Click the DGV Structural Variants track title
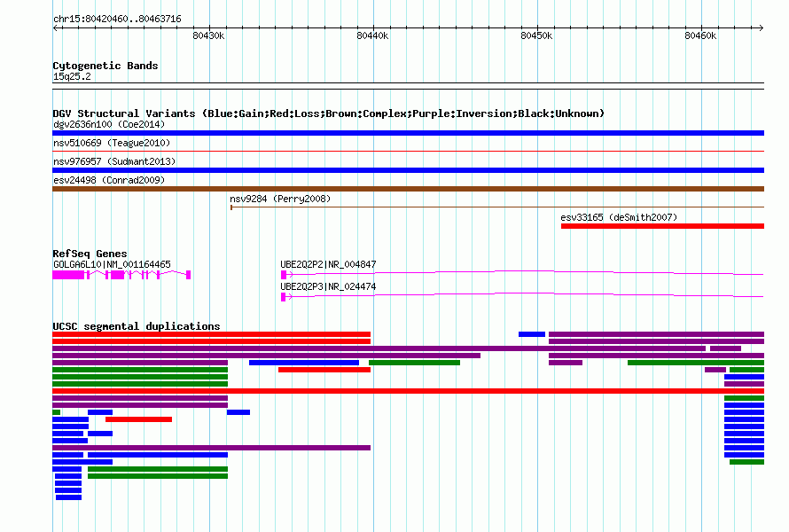The height and width of the screenshot is (532, 789). click(x=328, y=113)
